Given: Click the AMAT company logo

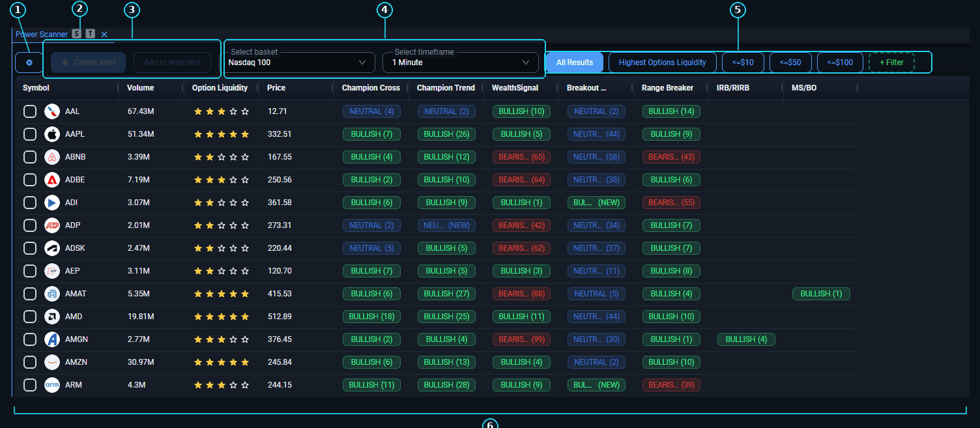Looking at the screenshot, I should tap(52, 294).
